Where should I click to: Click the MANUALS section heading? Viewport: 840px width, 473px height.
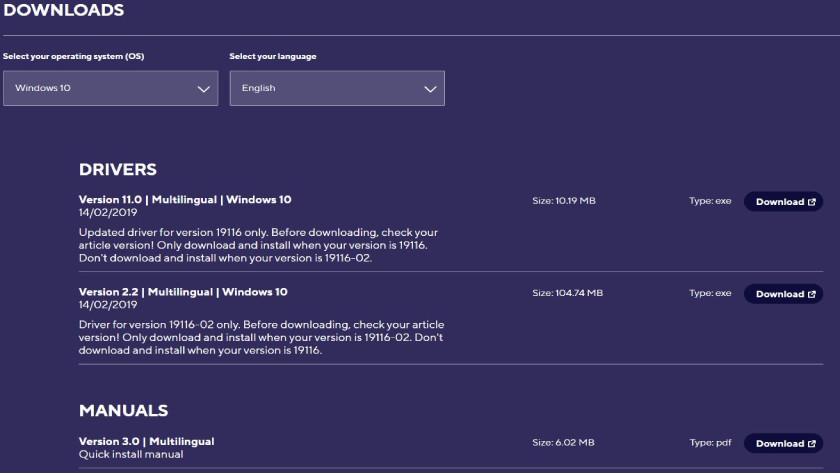pos(123,410)
